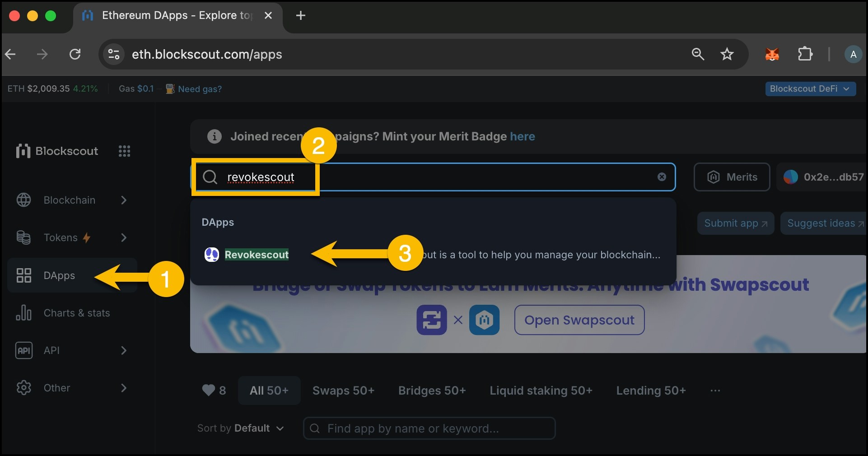
Task: Show more categories via the ellipsis
Action: 715,391
